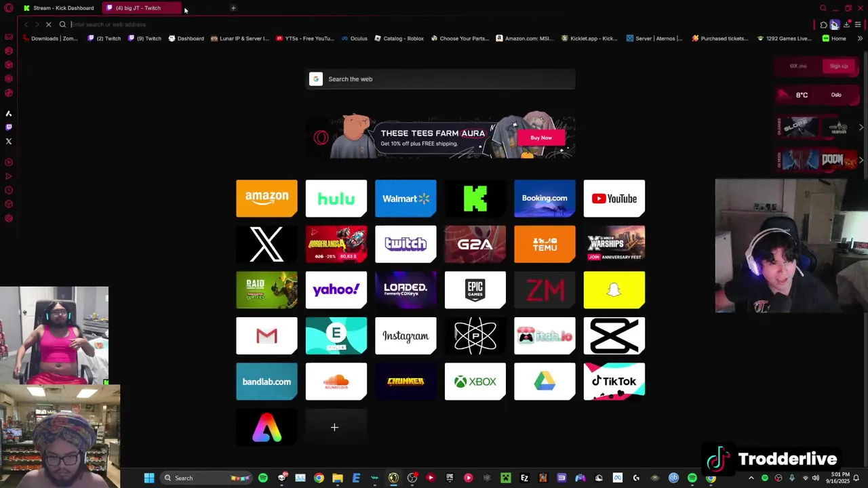The image size is (868, 488).
Task: Open the Windows Start button
Action: (x=149, y=478)
